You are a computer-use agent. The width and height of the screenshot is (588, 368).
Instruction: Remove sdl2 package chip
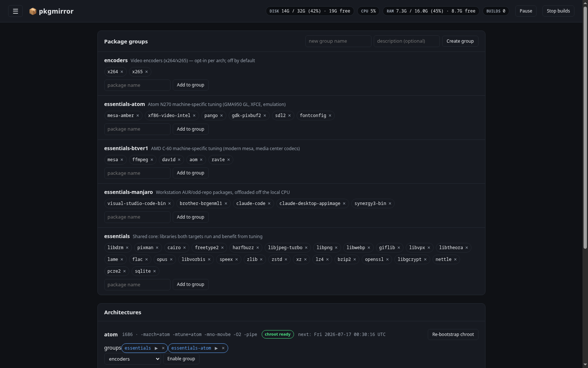click(289, 116)
